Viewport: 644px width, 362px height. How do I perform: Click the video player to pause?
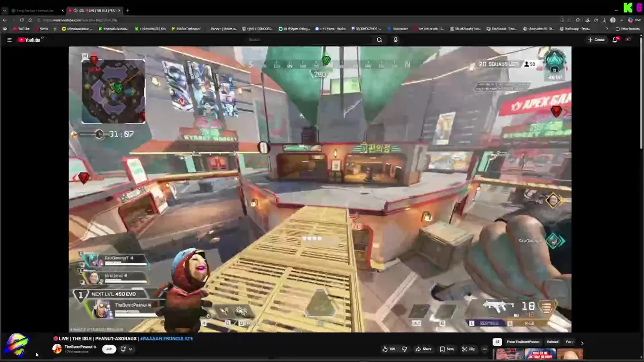pyautogui.click(x=320, y=189)
